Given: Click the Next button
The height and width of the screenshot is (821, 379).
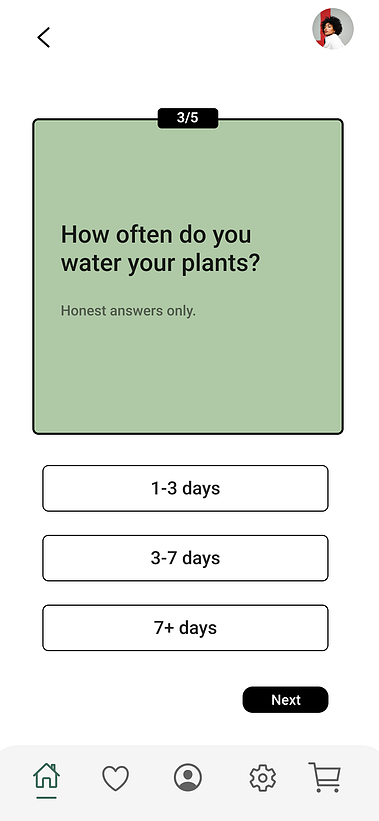Looking at the screenshot, I should point(285,700).
